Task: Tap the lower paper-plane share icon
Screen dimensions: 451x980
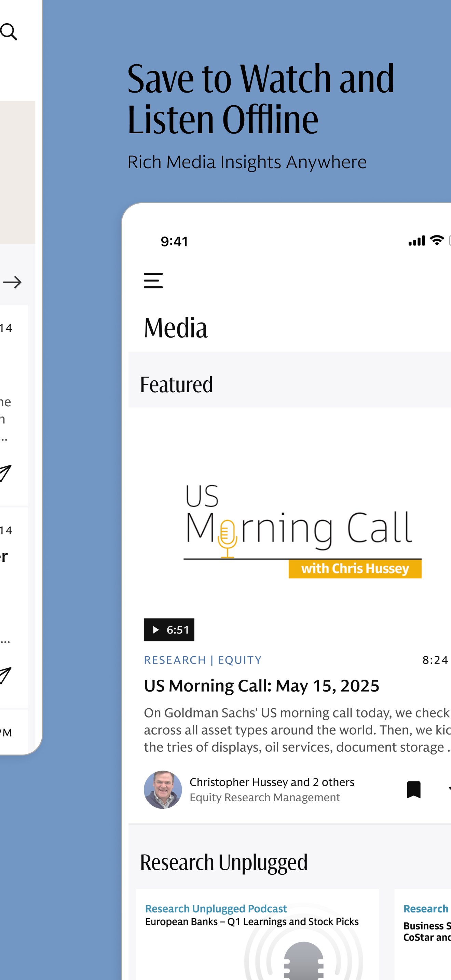Action: point(5,675)
